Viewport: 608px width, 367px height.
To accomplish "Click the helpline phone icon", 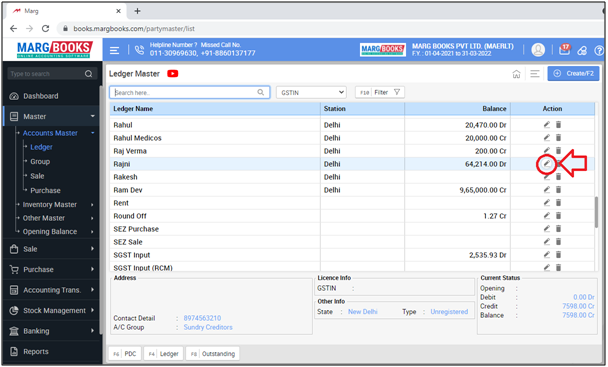I will tap(139, 50).
